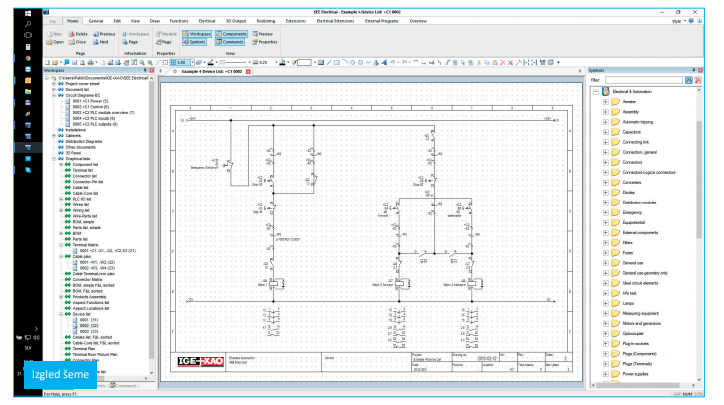Switch to Example 4-Device List document tab

(x=211, y=72)
